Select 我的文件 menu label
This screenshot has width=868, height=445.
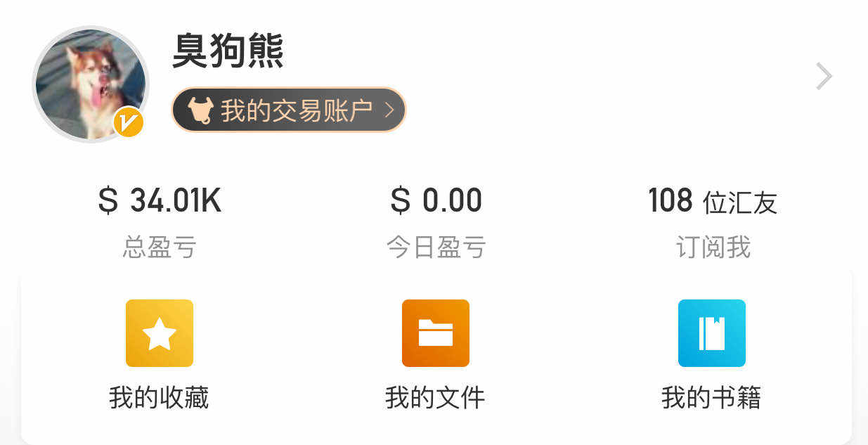pyautogui.click(x=435, y=398)
